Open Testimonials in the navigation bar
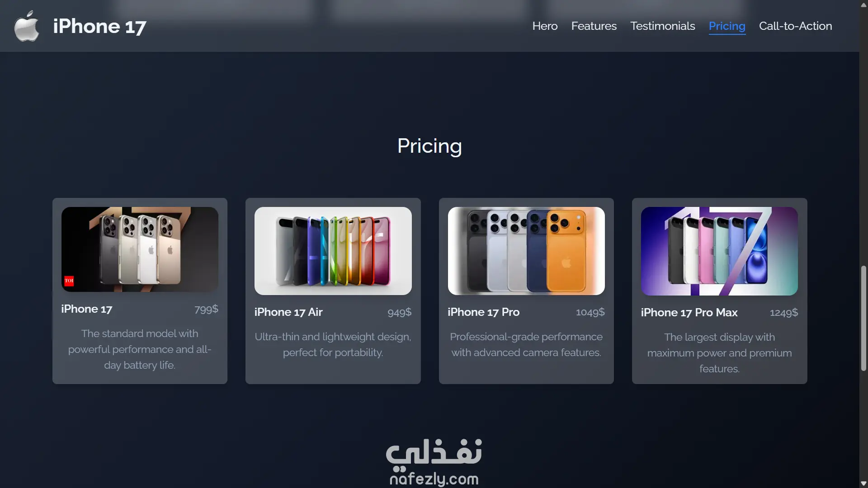Image resolution: width=868 pixels, height=488 pixels. tap(662, 26)
